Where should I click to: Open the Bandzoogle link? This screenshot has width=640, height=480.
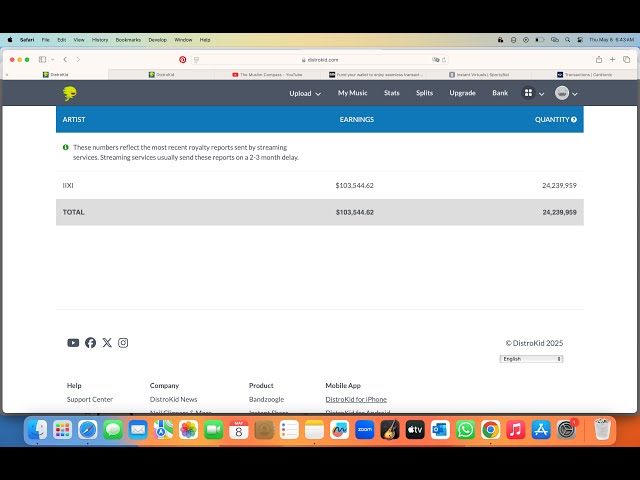(267, 399)
